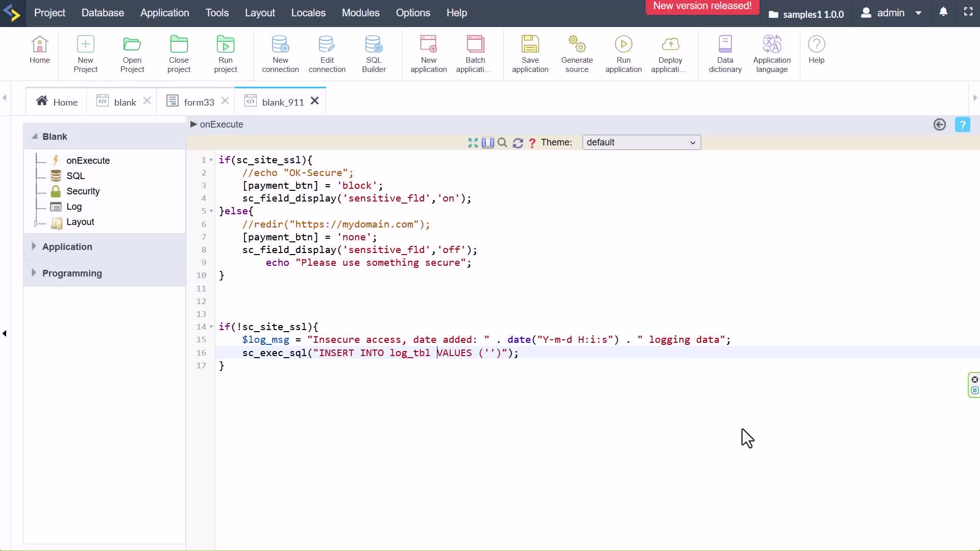Open the admin user menu
980x551 pixels.
pyautogui.click(x=891, y=13)
